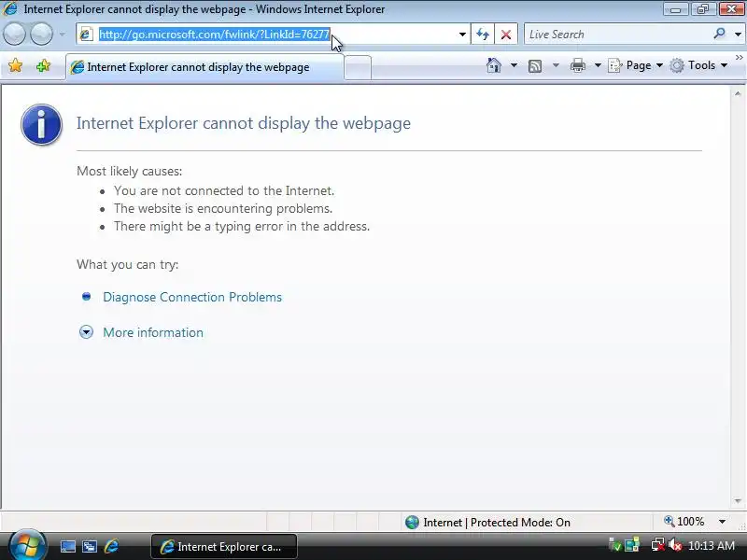Open the search options dropdown arrow
The height and width of the screenshot is (560, 747).
click(738, 35)
